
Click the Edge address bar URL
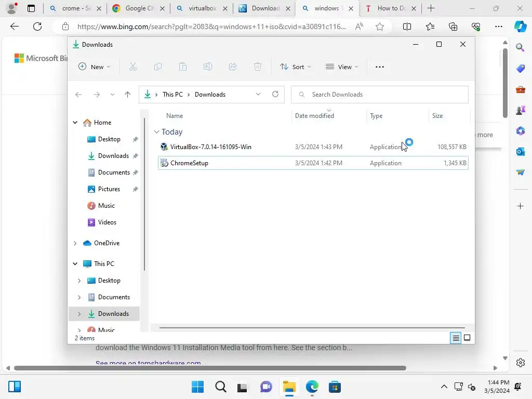(x=211, y=26)
